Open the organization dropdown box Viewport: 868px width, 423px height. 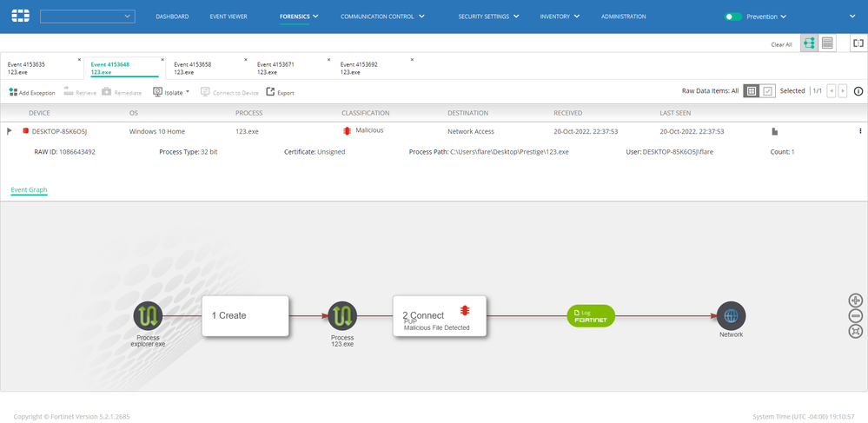[x=88, y=17]
